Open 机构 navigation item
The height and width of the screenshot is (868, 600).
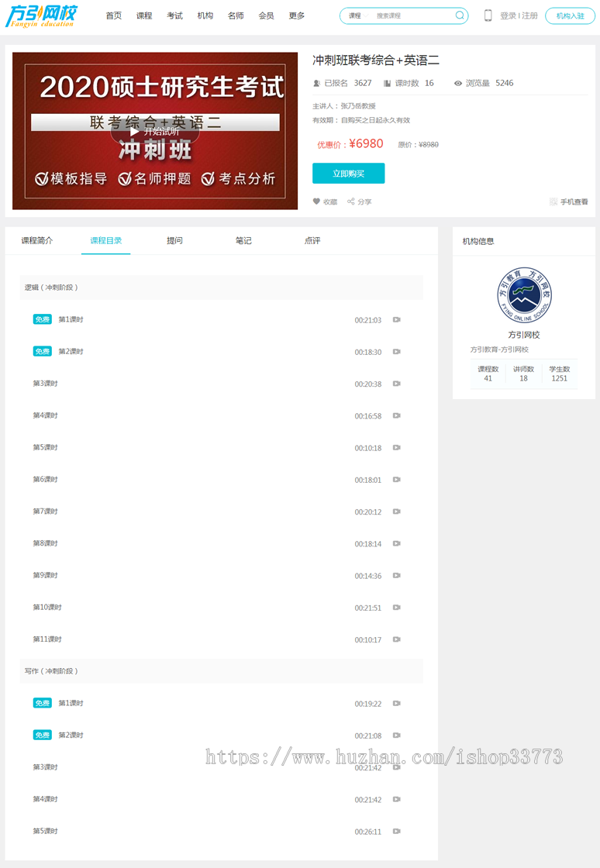[205, 15]
